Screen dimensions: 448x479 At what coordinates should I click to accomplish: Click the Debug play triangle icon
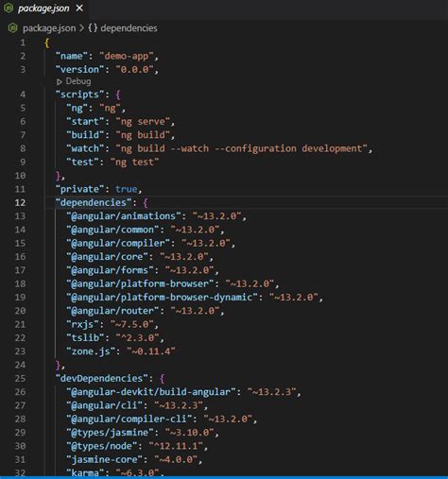(x=59, y=82)
